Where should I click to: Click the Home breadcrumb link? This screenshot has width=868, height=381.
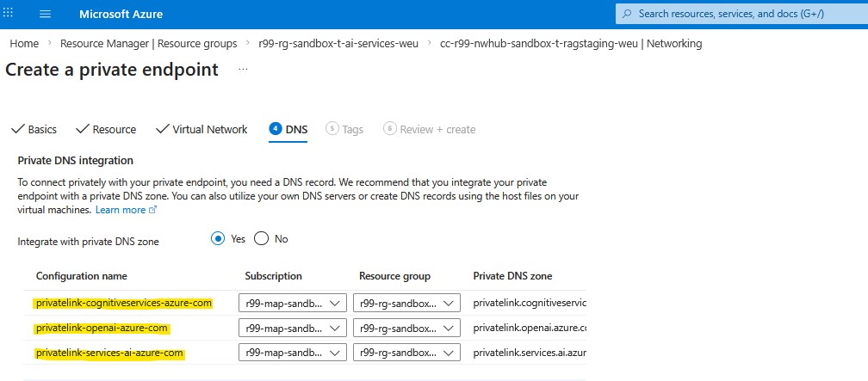coord(24,43)
